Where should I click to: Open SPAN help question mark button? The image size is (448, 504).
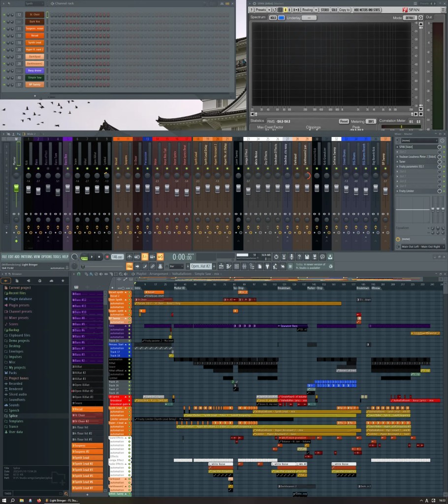(251, 10)
